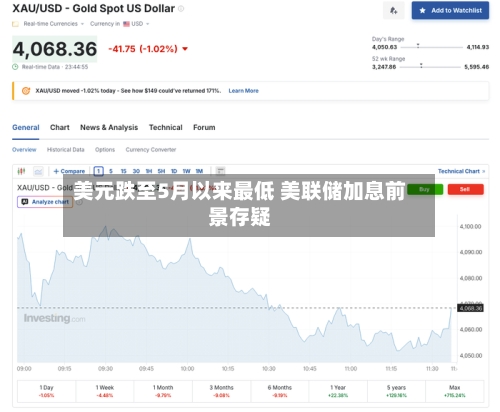Viewport: 500px width, 412px height.
Task: Click the folder icon before Real-time Currencies
Action: [15, 24]
